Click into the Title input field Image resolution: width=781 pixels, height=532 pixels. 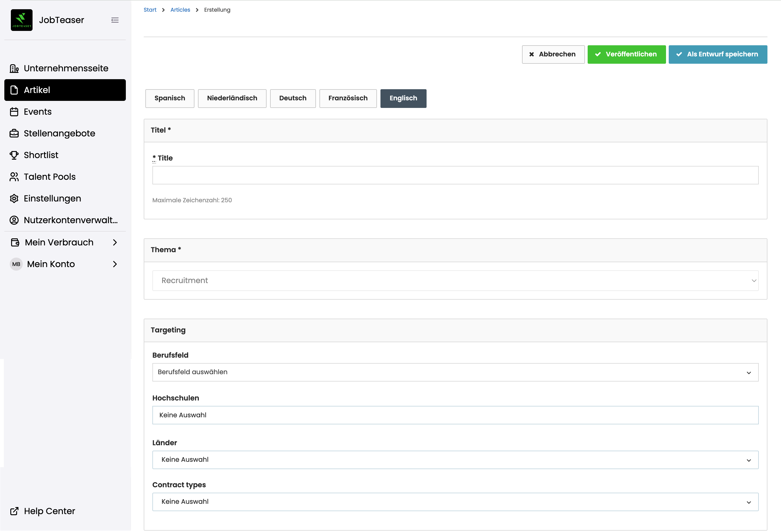[x=455, y=175]
